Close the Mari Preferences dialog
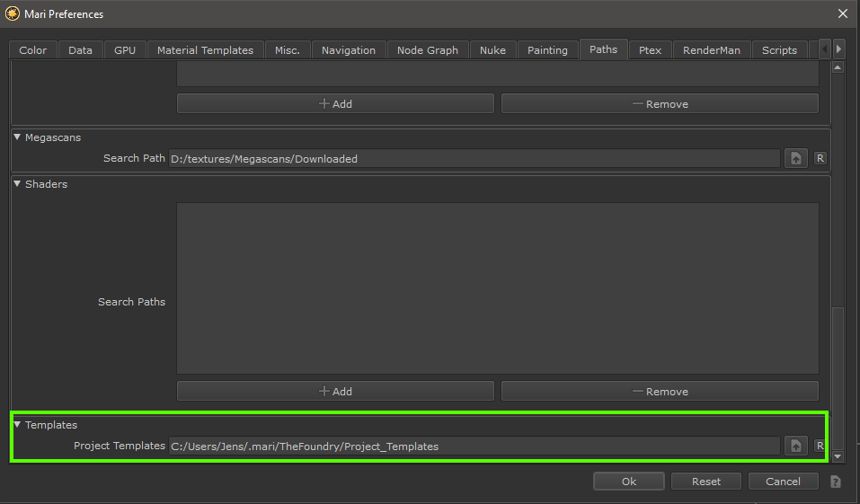The width and height of the screenshot is (860, 504). (x=842, y=13)
